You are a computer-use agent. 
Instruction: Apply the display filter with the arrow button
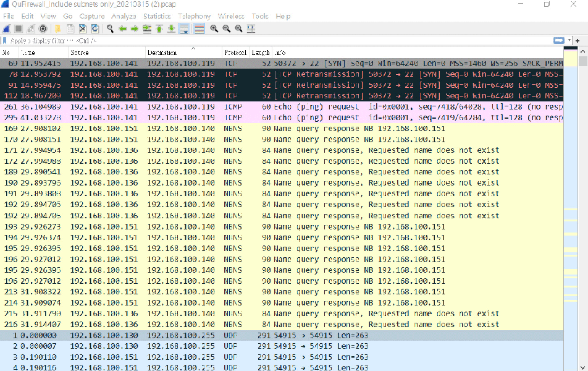coord(559,41)
